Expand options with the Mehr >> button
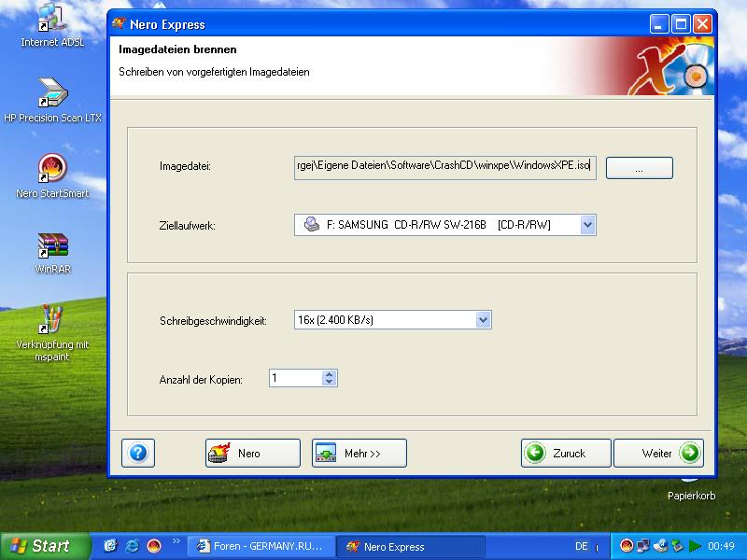 click(359, 453)
